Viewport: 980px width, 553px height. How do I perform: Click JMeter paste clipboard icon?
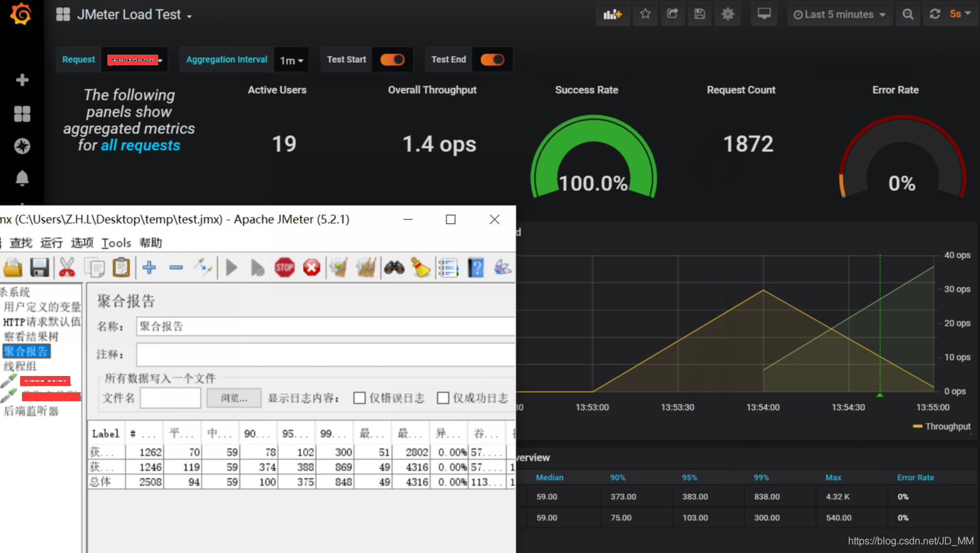(121, 267)
